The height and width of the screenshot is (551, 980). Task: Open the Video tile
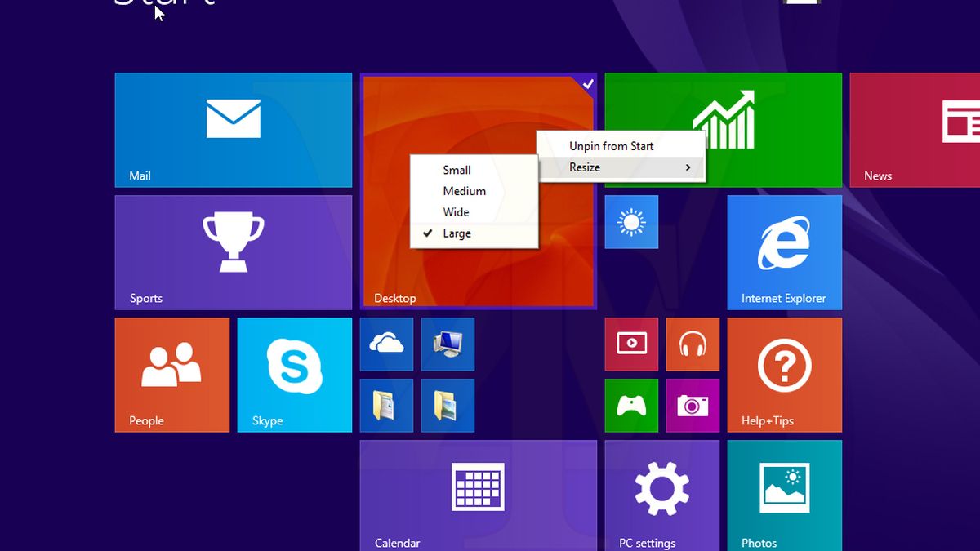(631, 344)
